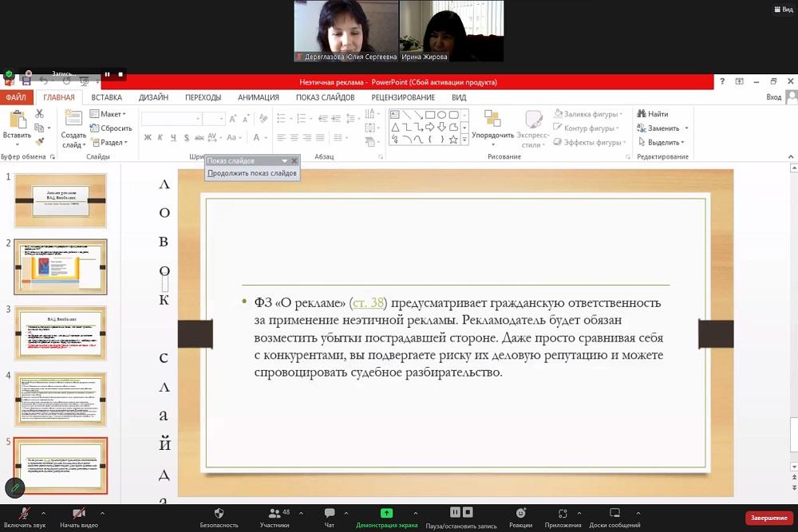The image size is (798, 532).
Task: Click the red Завершение button
Action: click(x=768, y=518)
